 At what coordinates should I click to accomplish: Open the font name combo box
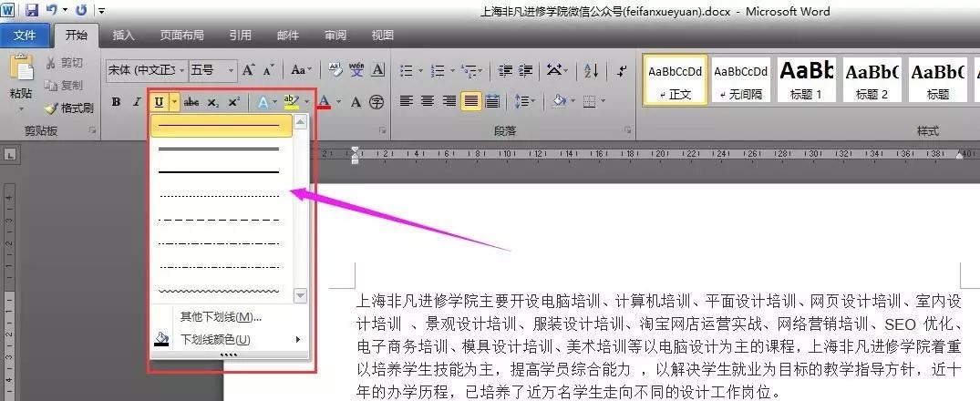[x=147, y=70]
